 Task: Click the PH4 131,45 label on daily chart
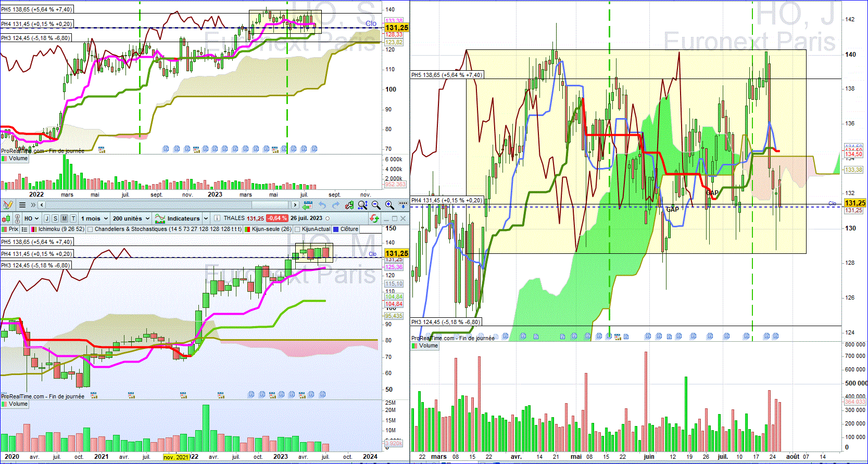[447, 200]
